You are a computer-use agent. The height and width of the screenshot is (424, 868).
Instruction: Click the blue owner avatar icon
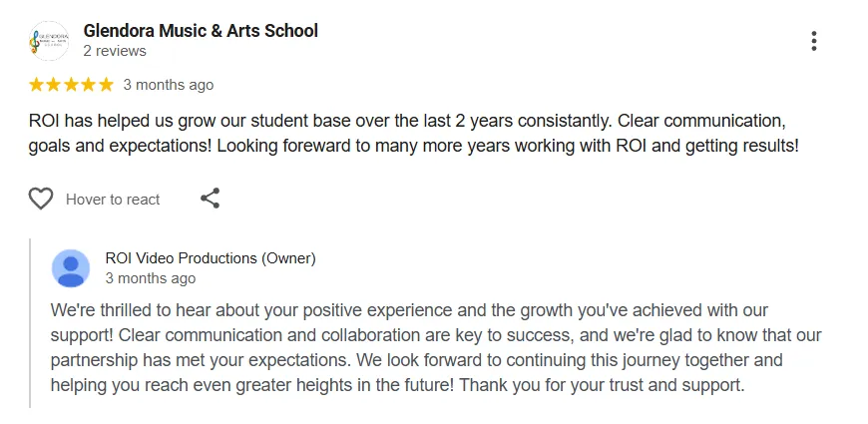(71, 268)
